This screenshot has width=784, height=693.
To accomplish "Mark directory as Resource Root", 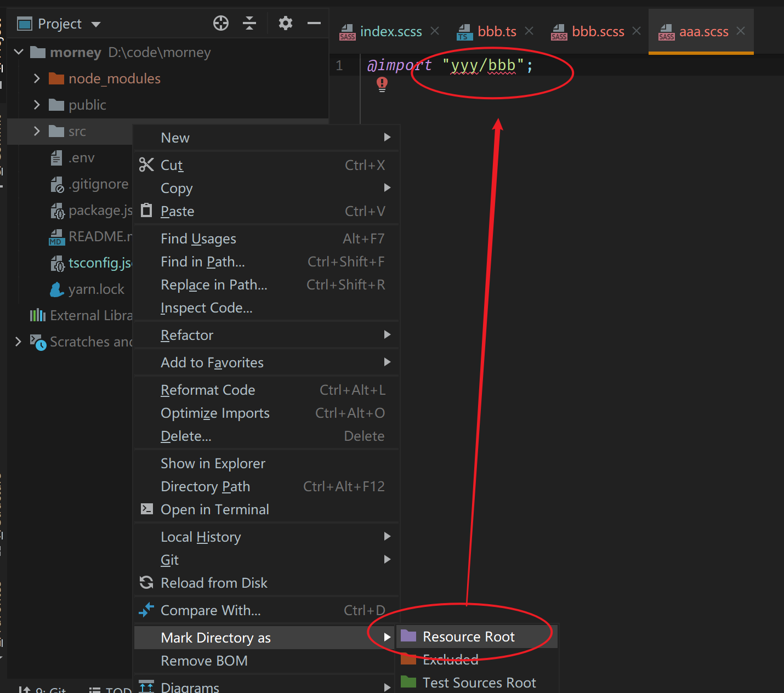I will pos(477,637).
